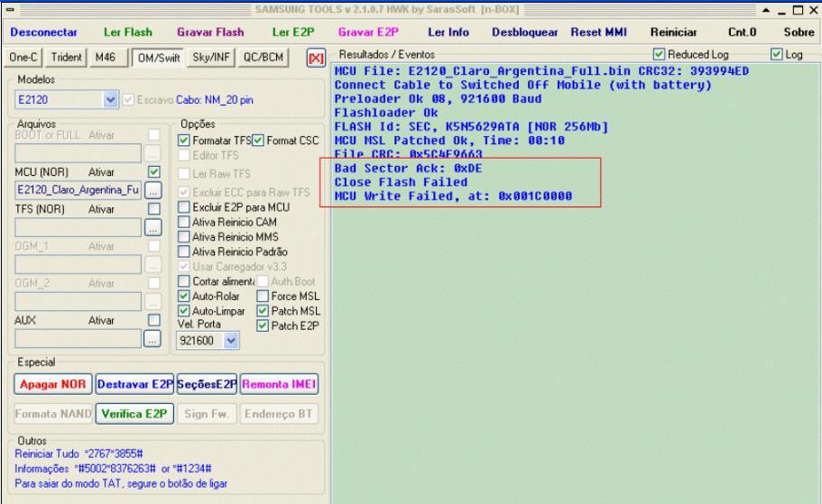
Task: Click log line 'MCU Write Failed, at: 0x001C0000'
Action: (453, 196)
